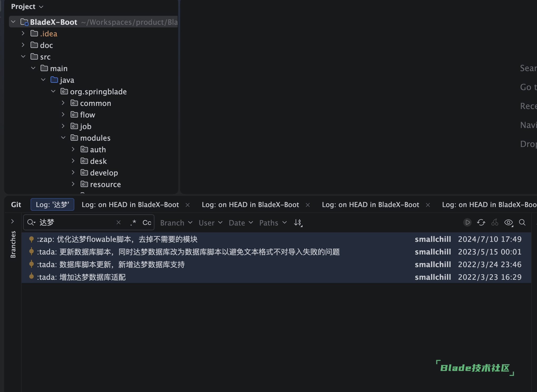Switch to the Log: '达梦' tab
Screen dimensions: 537x392
(52, 205)
